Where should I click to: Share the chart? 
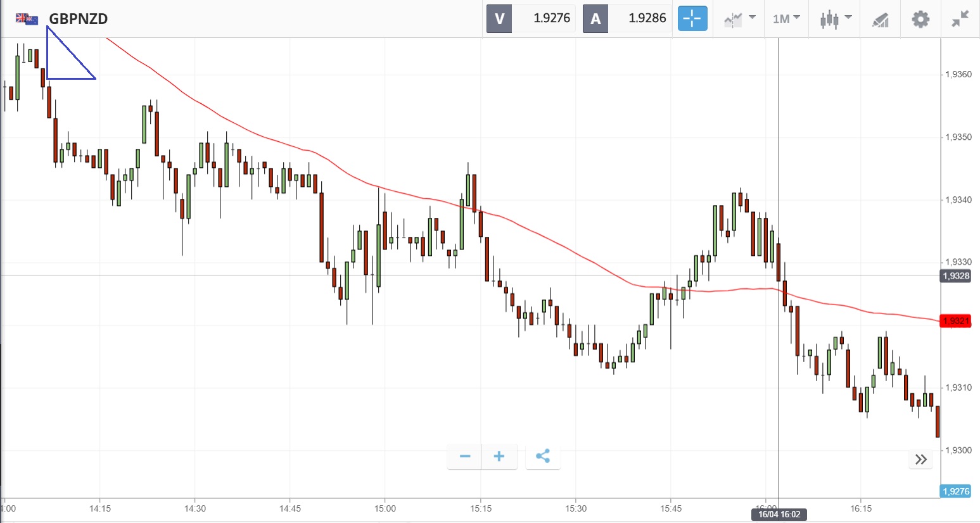pyautogui.click(x=543, y=457)
